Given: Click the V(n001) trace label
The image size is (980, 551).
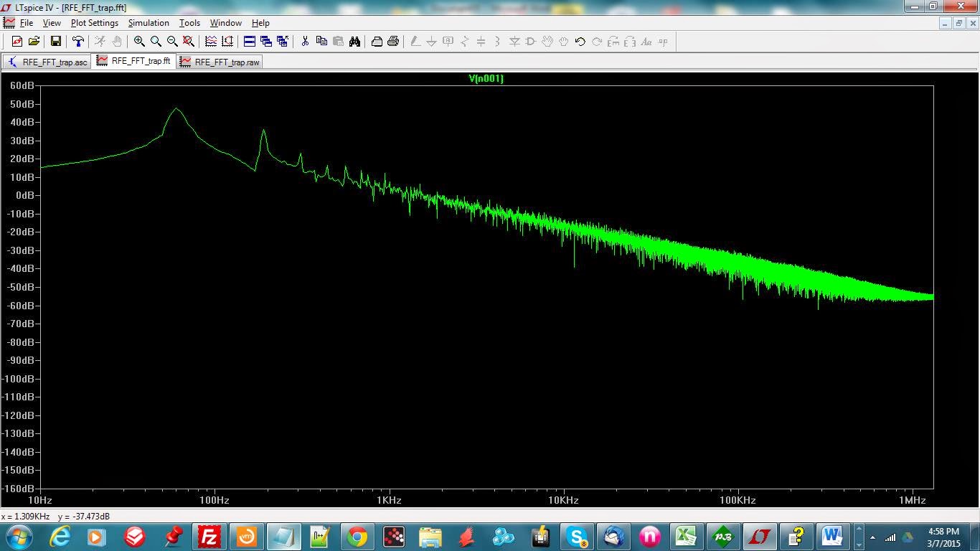Looking at the screenshot, I should [486, 79].
